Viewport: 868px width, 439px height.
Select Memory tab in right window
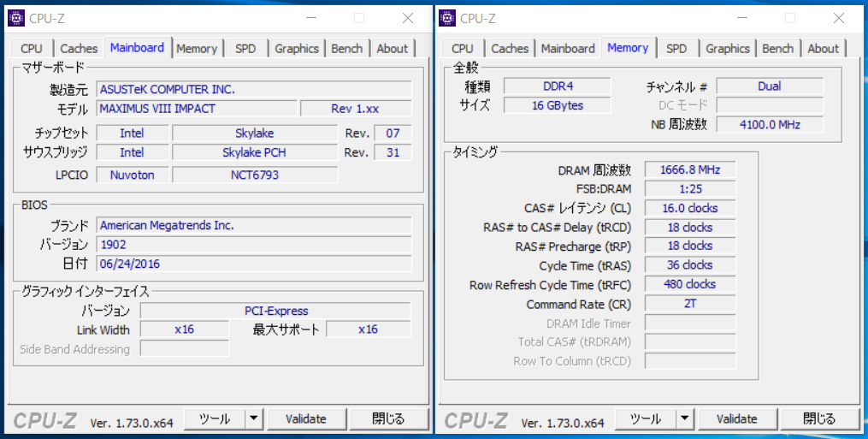628,48
